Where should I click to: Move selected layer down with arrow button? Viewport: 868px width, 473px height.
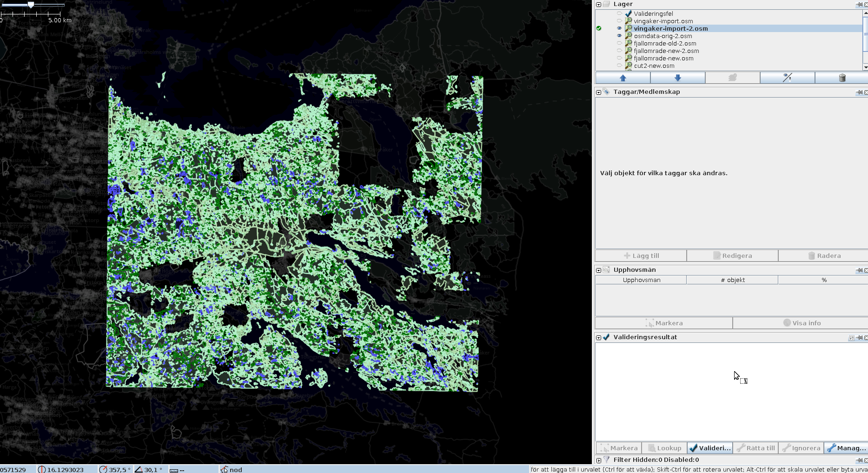677,78
